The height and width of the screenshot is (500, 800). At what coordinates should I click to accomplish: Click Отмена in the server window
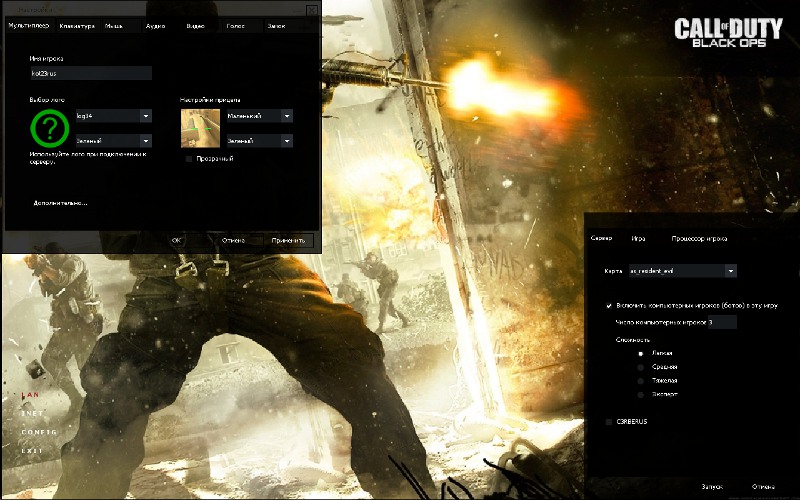point(763,487)
